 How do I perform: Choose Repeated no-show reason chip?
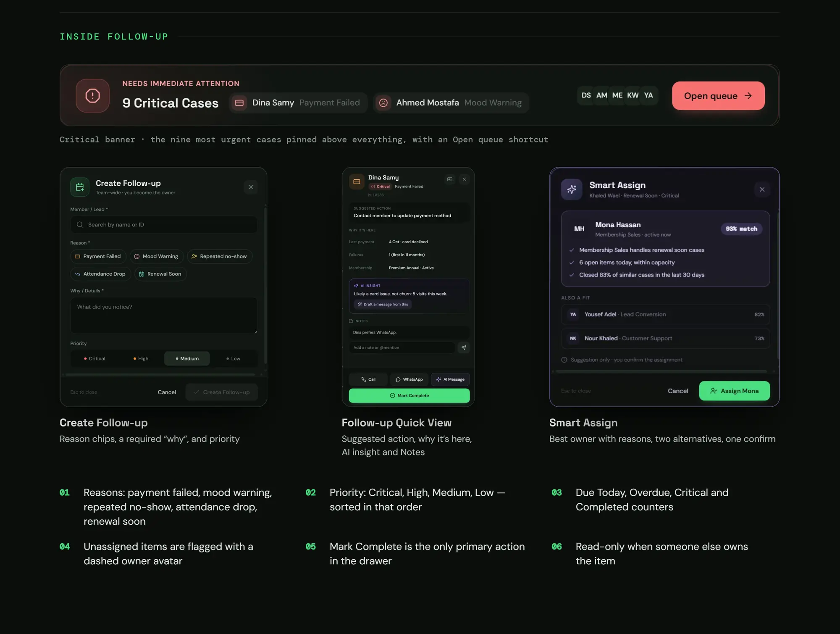[219, 256]
